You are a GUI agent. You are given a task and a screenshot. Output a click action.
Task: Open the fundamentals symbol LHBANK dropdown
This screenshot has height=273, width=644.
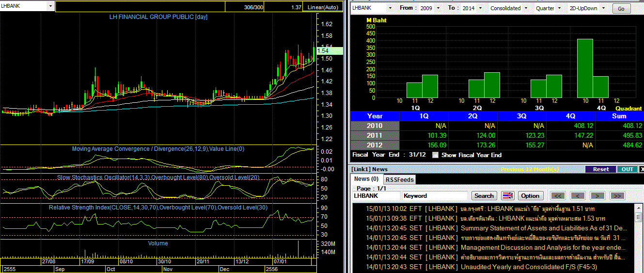(390, 8)
